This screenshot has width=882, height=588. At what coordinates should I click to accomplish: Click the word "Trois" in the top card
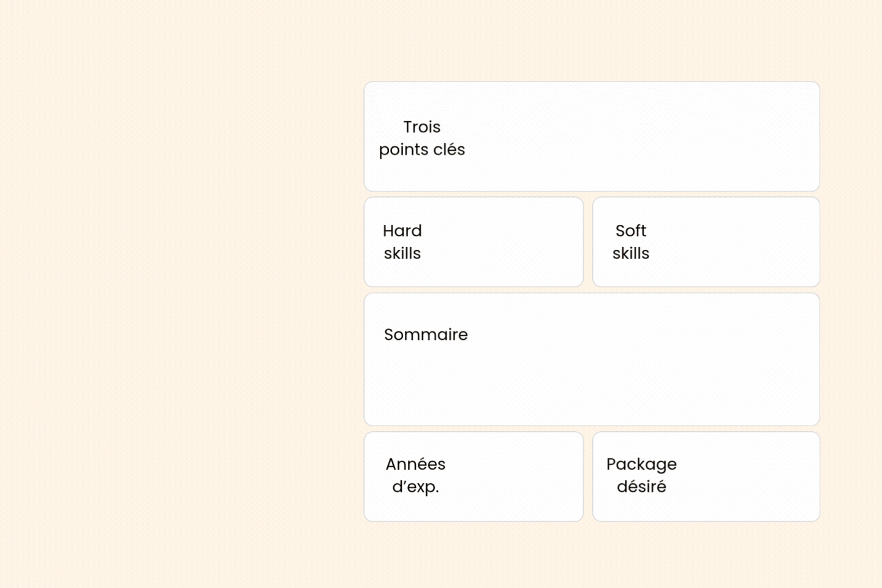[x=421, y=127]
